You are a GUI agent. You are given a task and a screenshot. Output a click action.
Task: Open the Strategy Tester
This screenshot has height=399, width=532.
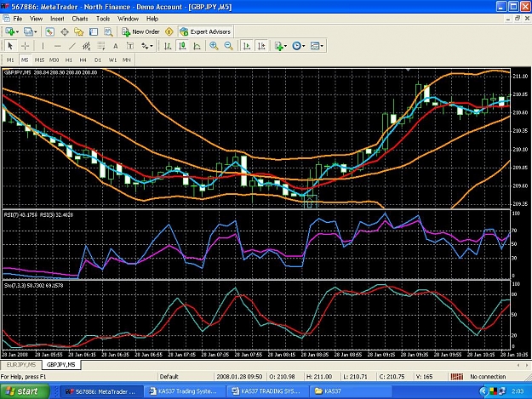pos(108,31)
